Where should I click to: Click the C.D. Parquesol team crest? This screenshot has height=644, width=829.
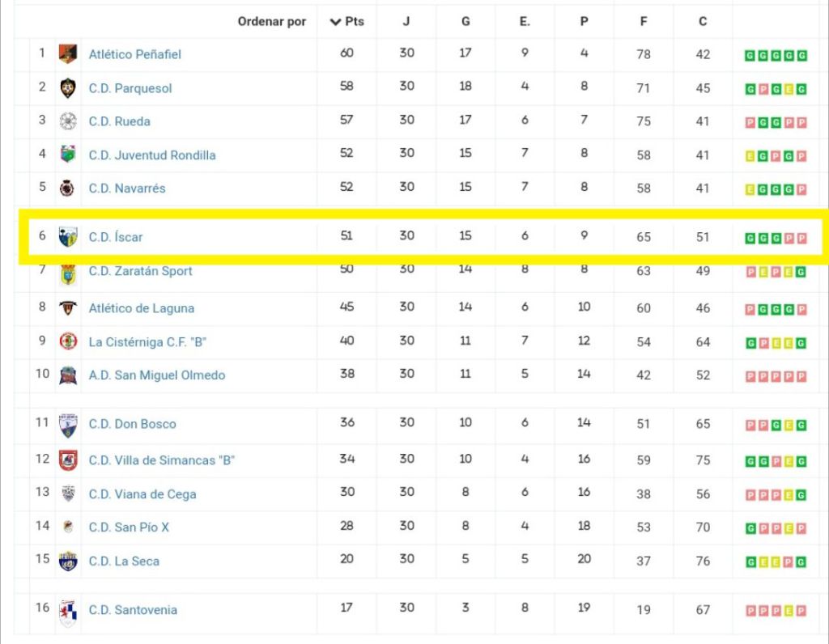68,88
